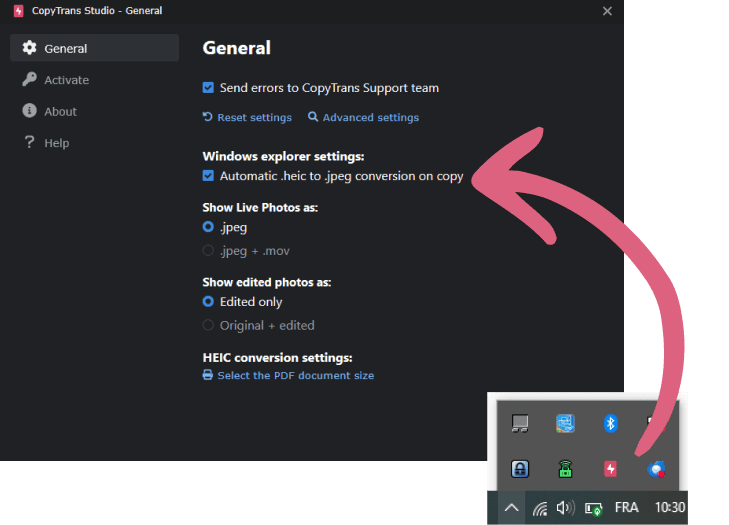
Task: Click the key icon beside Activate
Action: click(29, 79)
